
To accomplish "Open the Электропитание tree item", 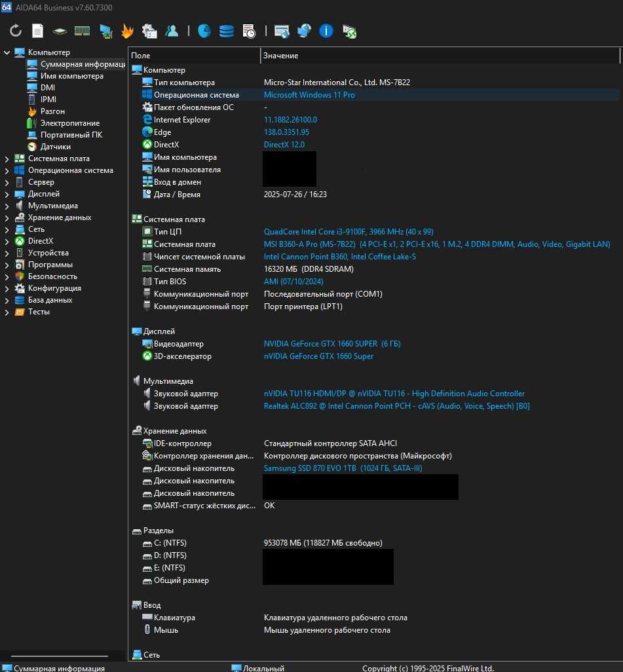I will pos(70,123).
